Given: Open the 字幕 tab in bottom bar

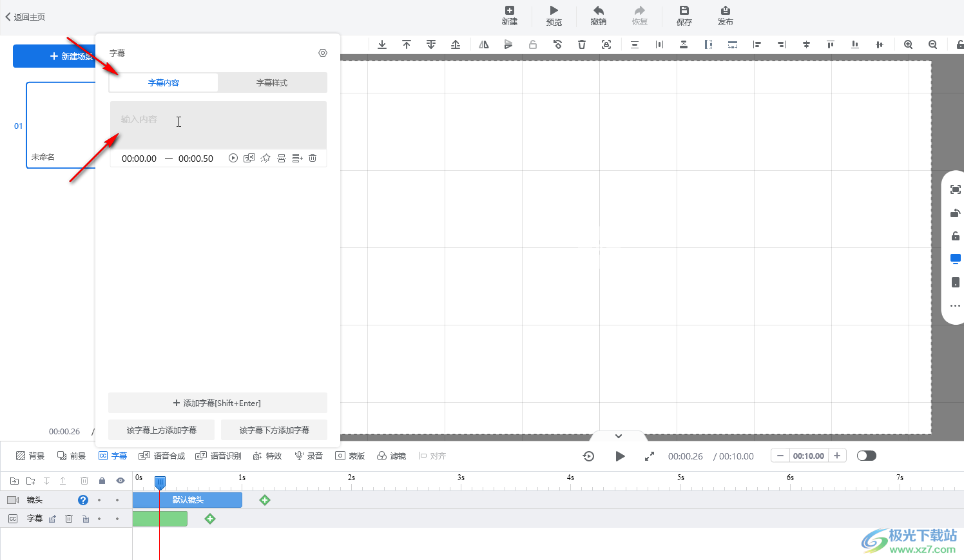Looking at the screenshot, I should click(113, 456).
